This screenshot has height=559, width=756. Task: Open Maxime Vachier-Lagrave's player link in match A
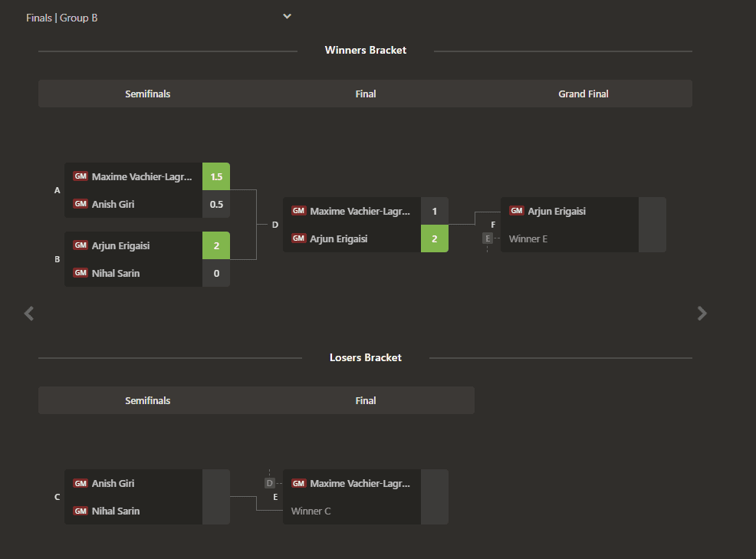pyautogui.click(x=142, y=176)
